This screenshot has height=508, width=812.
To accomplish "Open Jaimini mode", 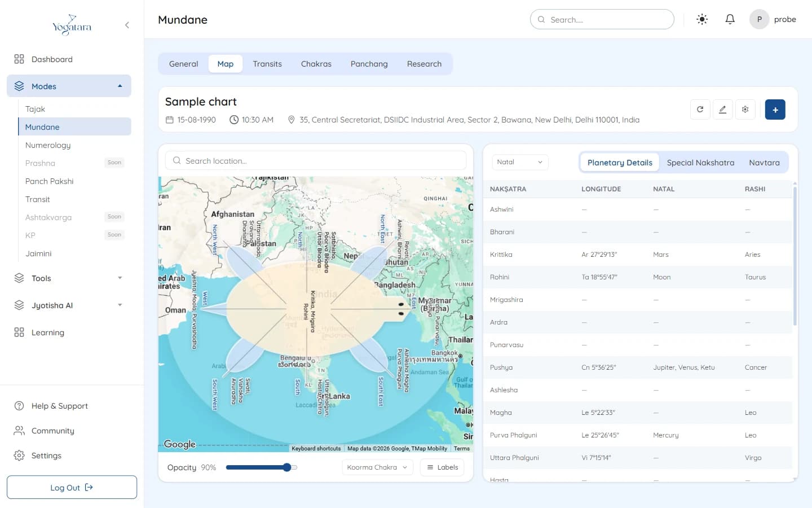I will [x=38, y=253].
